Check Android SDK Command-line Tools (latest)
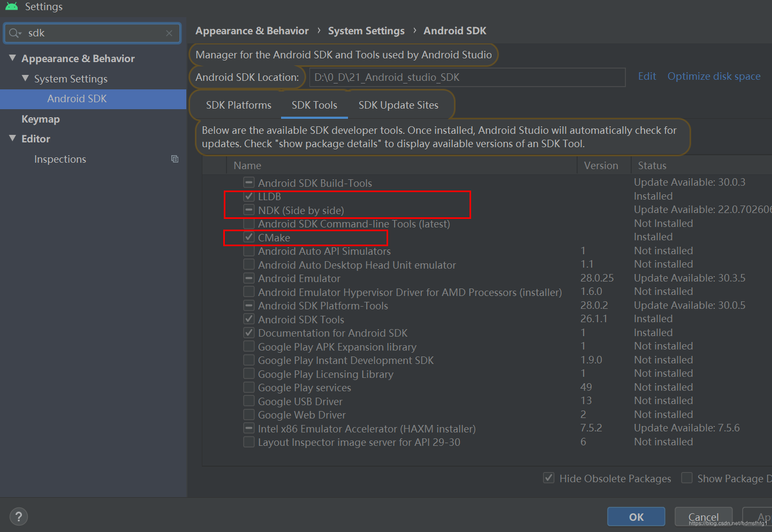Screen dimensions: 772x532 pyautogui.click(x=249, y=224)
